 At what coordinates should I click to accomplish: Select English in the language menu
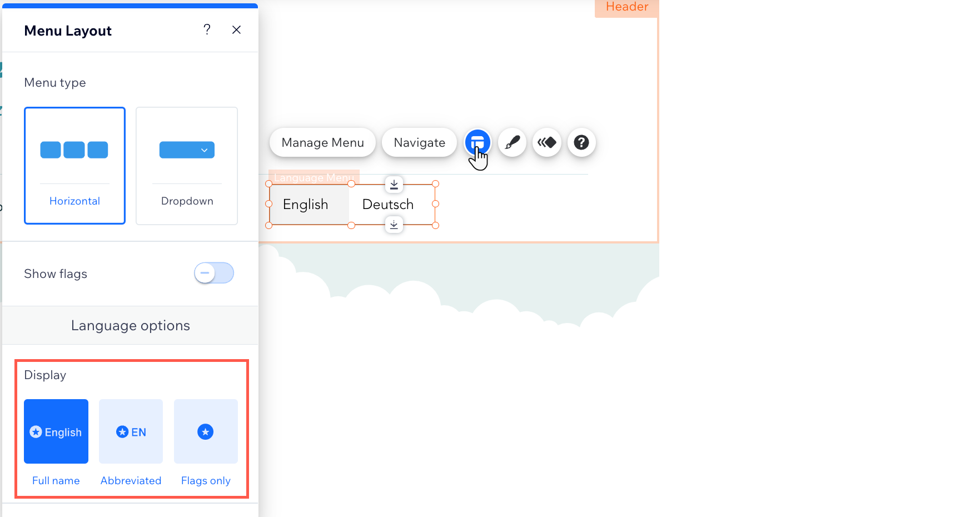click(306, 205)
